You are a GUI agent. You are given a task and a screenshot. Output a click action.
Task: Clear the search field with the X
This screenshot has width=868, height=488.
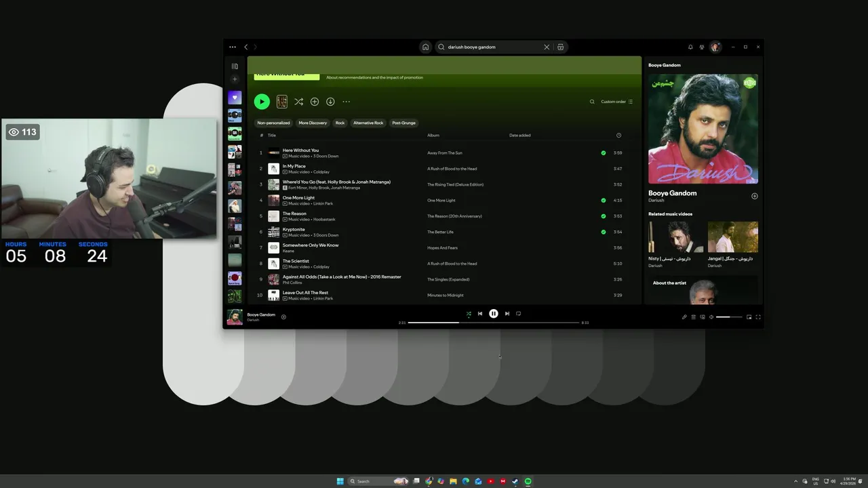click(x=547, y=47)
